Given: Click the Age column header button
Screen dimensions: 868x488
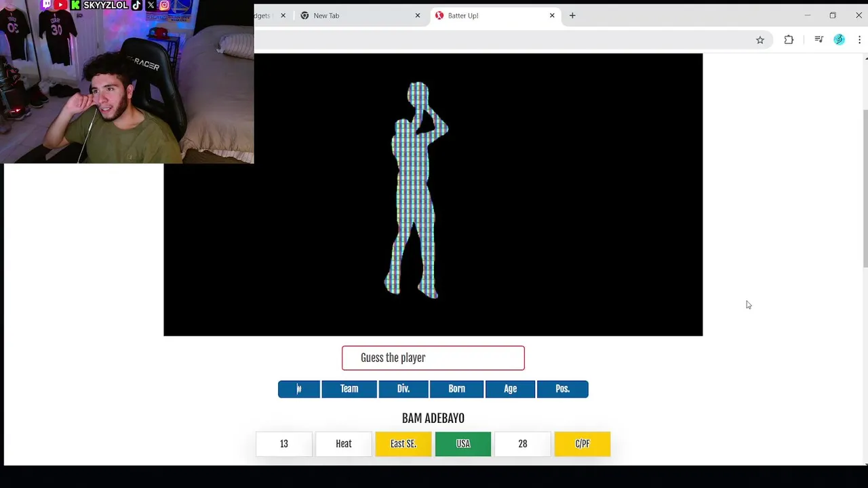Looking at the screenshot, I should [511, 389].
